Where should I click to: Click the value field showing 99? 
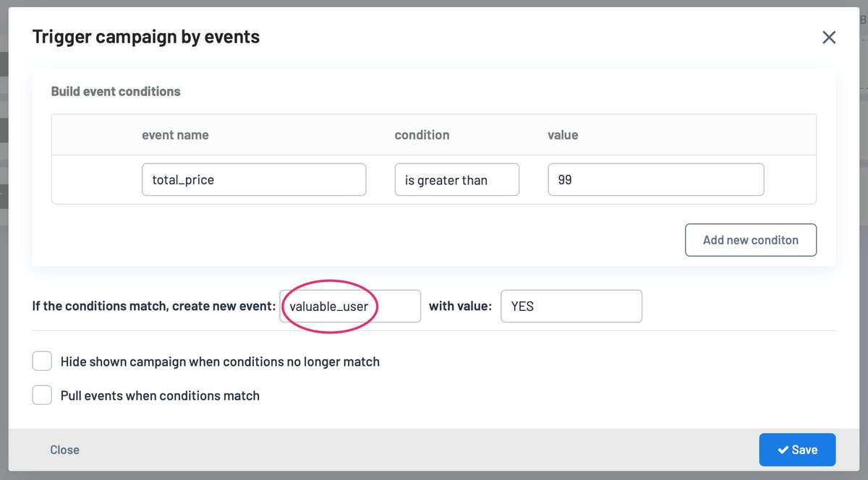(655, 179)
